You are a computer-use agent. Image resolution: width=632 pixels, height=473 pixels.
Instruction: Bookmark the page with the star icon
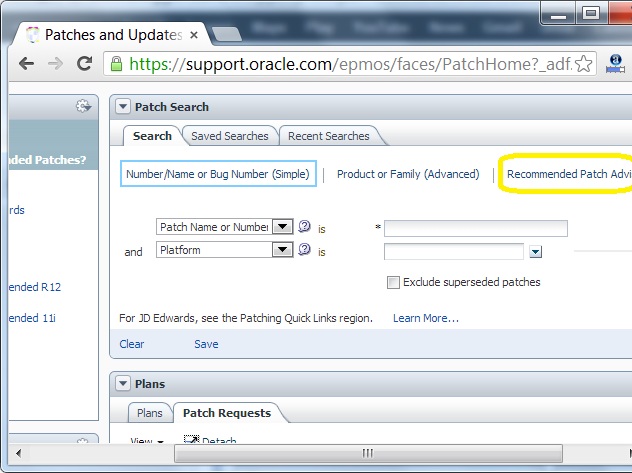coord(583,64)
